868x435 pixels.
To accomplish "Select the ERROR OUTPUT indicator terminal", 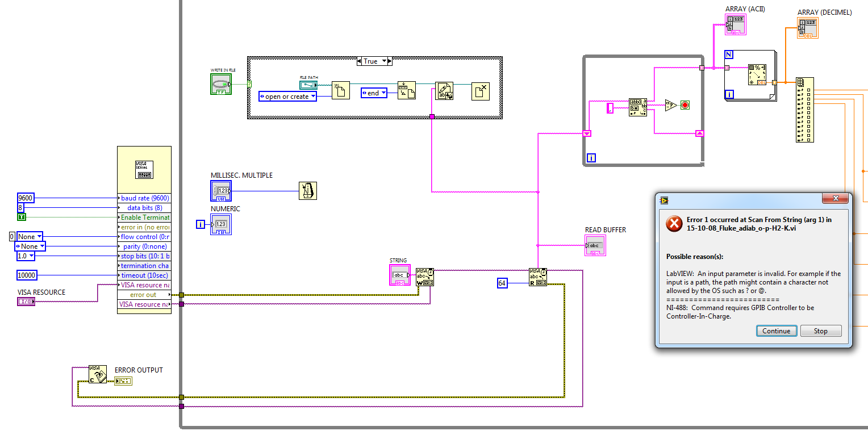I will (x=123, y=380).
